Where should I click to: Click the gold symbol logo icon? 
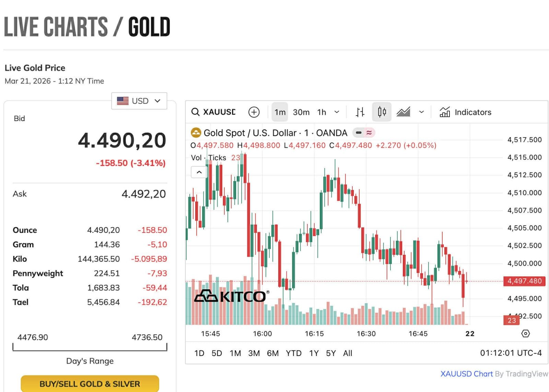(x=196, y=133)
